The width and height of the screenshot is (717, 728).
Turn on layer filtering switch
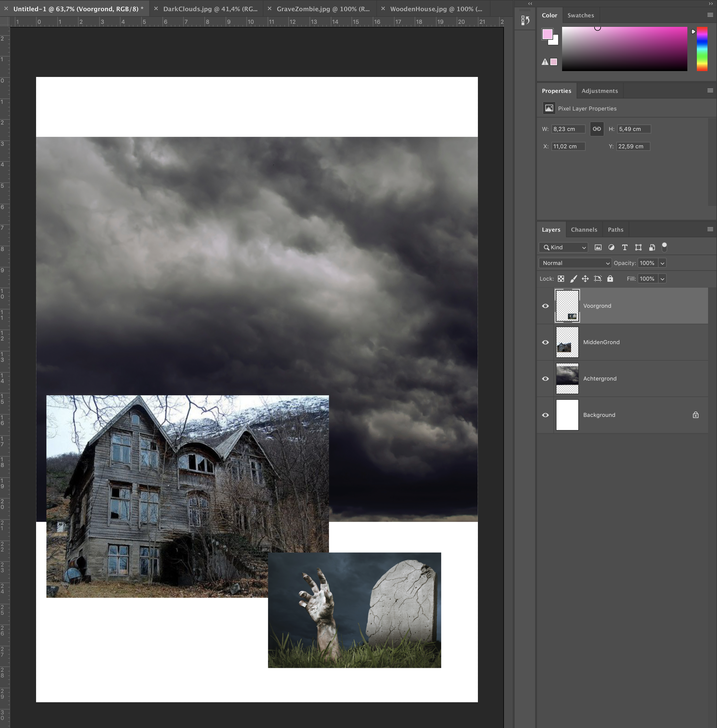pos(664,248)
